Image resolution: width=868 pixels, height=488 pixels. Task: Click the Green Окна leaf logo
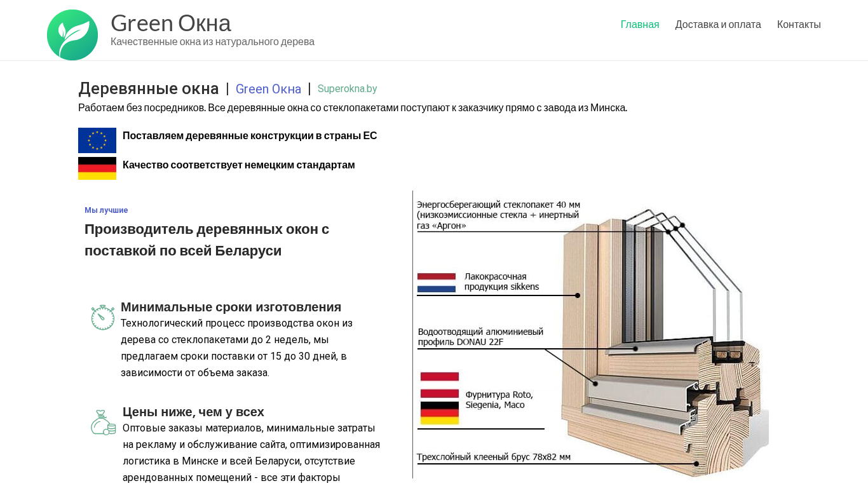[x=72, y=35]
